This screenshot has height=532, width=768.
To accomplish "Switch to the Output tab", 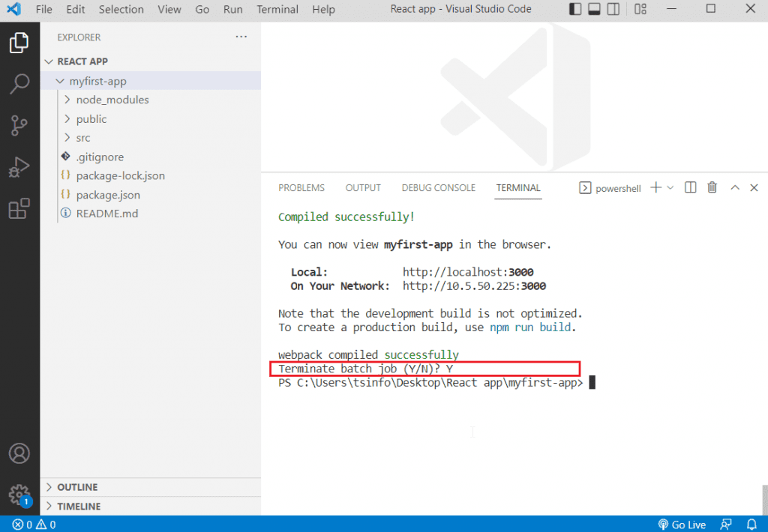I will (363, 188).
